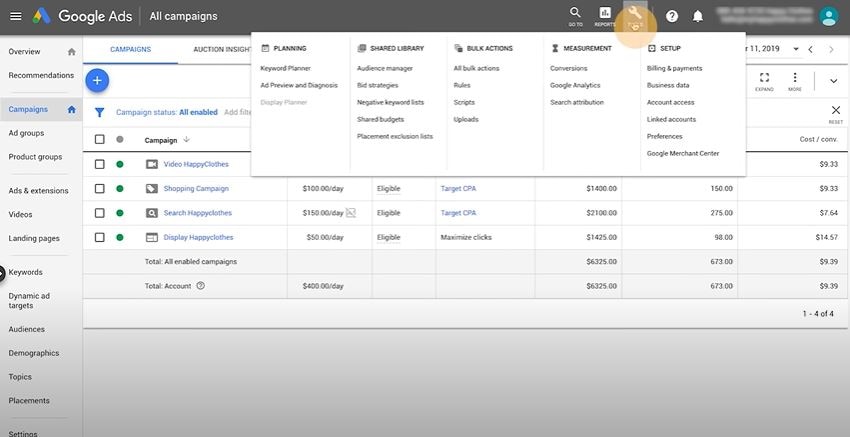This screenshot has height=437, width=850.
Task: Click the Reset X icon
Action: click(835, 113)
